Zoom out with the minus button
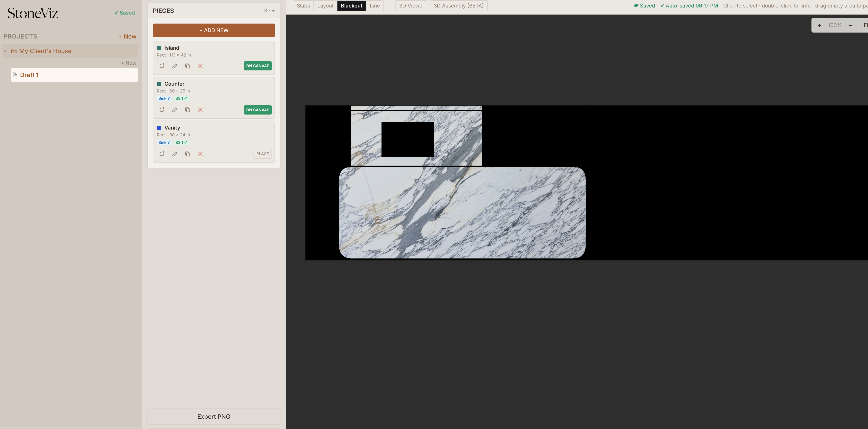This screenshot has width=868, height=429. 850,25
